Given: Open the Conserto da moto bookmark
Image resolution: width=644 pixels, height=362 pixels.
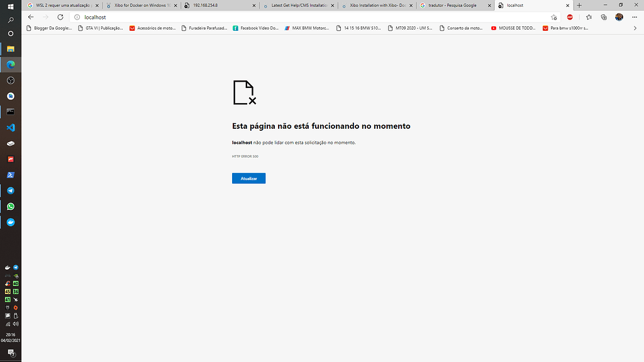Looking at the screenshot, I should point(461,28).
